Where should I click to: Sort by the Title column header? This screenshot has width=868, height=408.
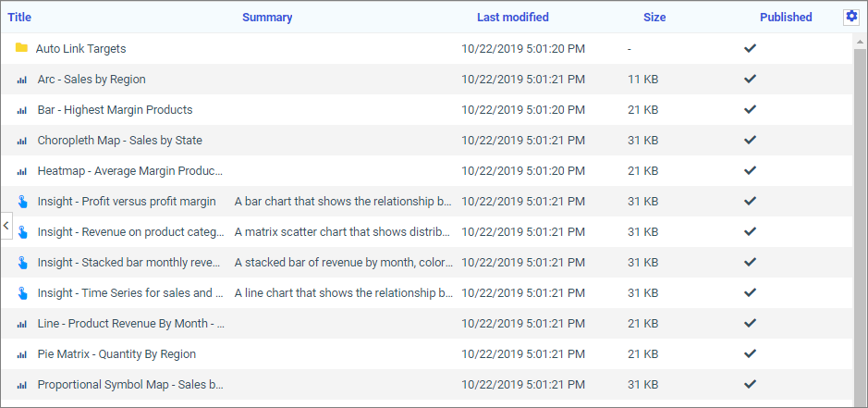19,17
